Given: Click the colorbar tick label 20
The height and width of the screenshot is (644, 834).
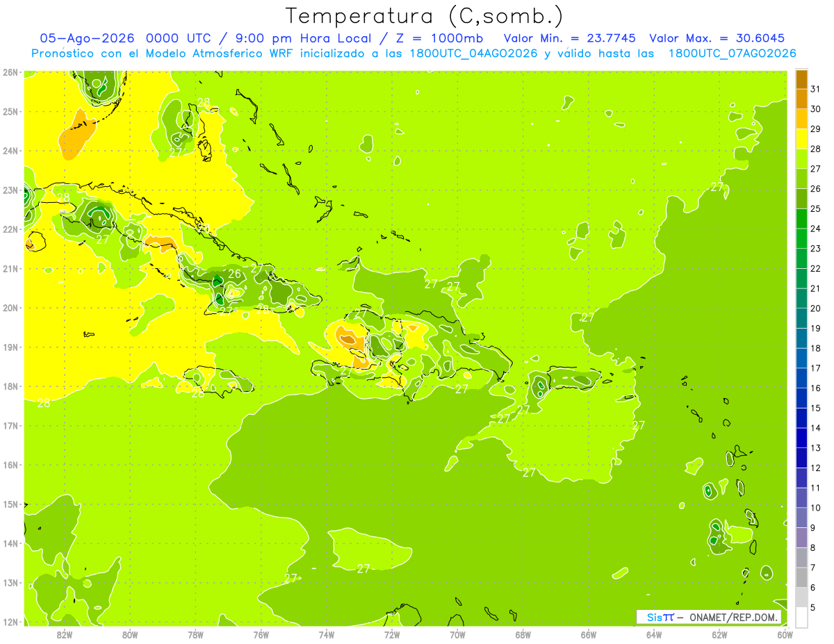Looking at the screenshot, I should [x=816, y=308].
